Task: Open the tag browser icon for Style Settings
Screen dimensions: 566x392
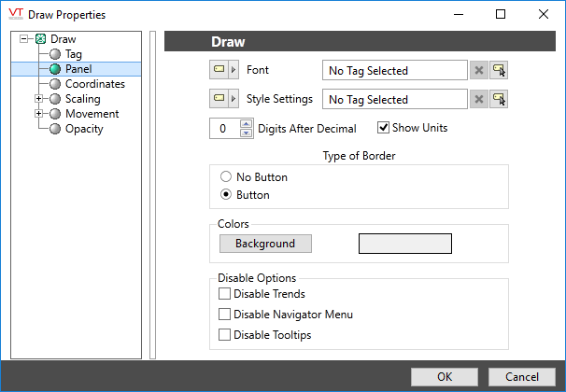Action: (x=499, y=99)
